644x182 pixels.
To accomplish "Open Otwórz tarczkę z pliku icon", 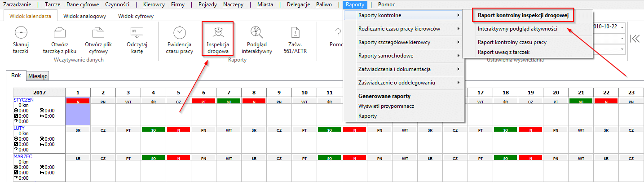I will [x=59, y=33].
